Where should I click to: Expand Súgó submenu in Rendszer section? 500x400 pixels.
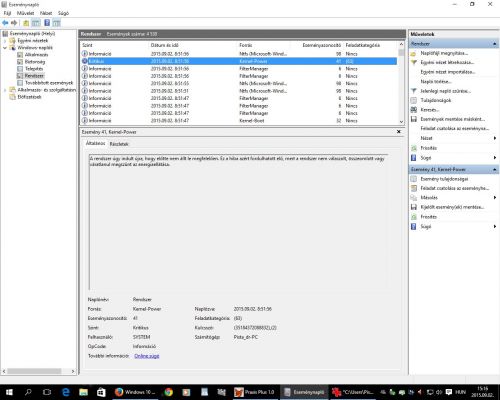495,158
